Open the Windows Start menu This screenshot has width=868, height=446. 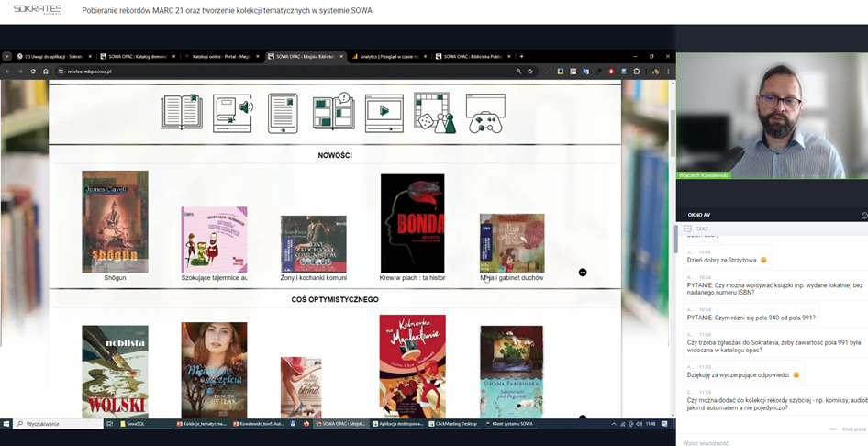(x=6, y=424)
